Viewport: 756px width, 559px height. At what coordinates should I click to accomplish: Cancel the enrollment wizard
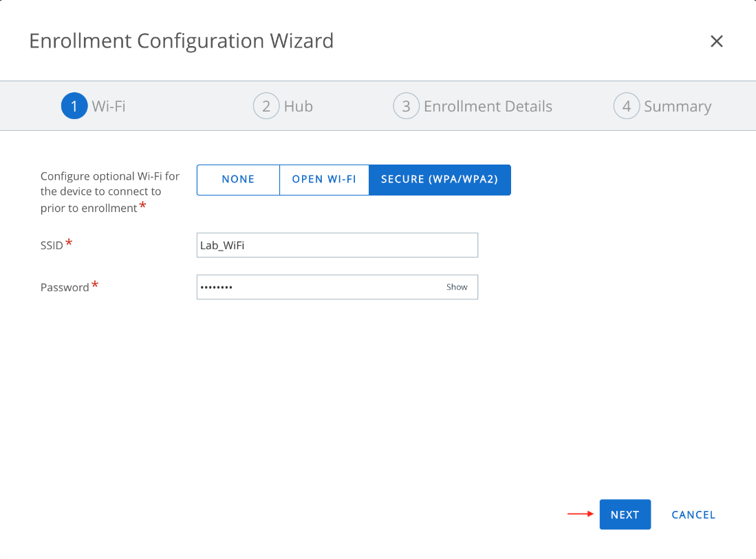point(693,515)
